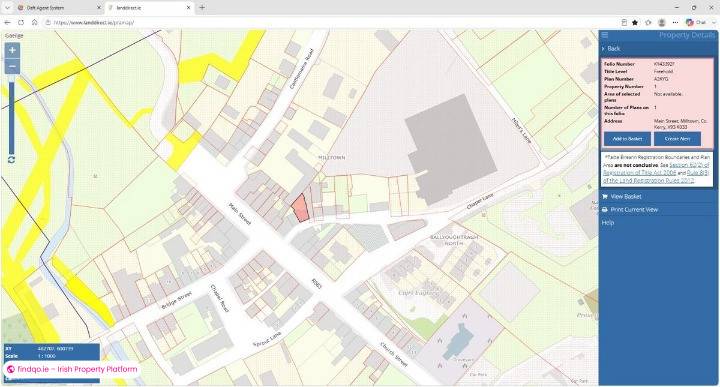
Task: Click the printer icon
Action: (605, 210)
